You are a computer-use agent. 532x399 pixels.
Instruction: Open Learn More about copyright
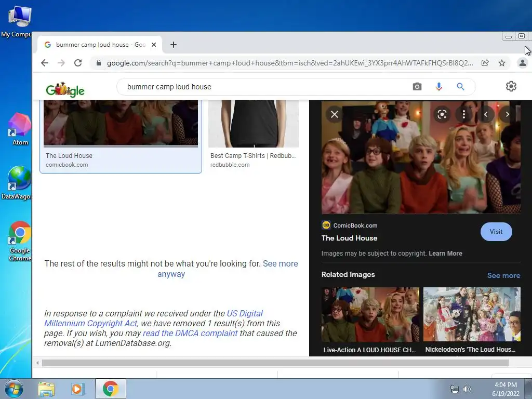[x=445, y=254]
